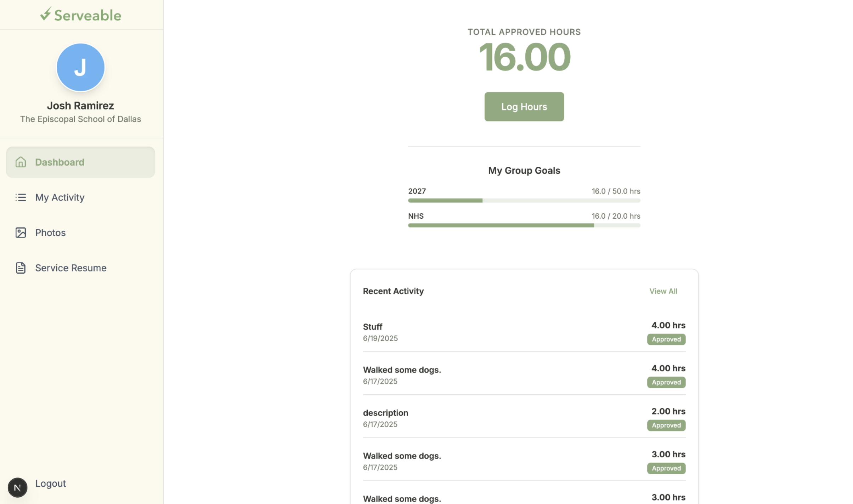Open the My Activity page

80,197
